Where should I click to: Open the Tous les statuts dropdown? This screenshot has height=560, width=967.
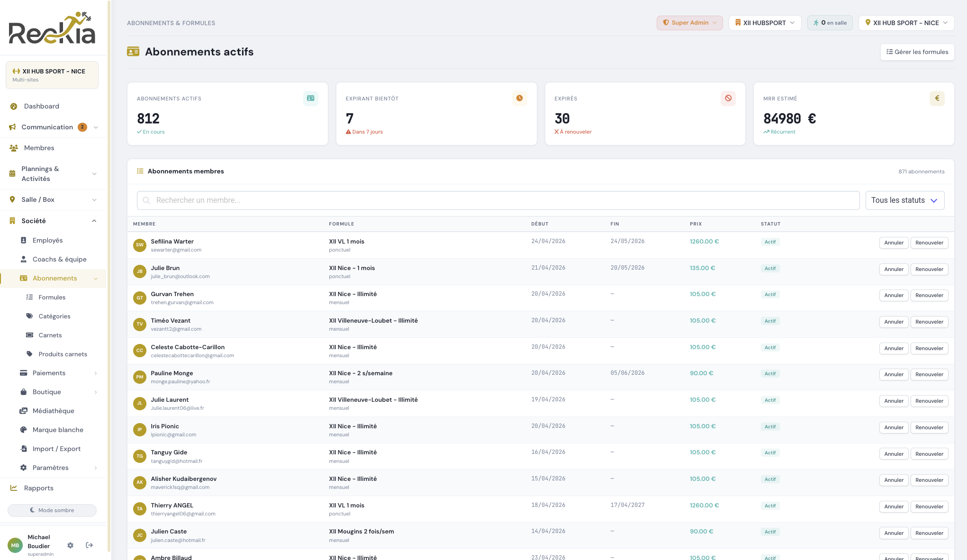[904, 200]
